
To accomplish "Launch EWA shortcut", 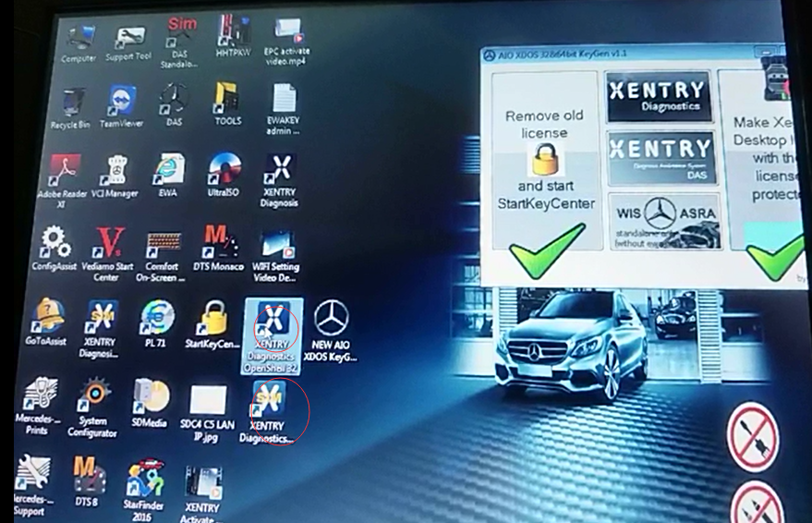I will [x=168, y=175].
